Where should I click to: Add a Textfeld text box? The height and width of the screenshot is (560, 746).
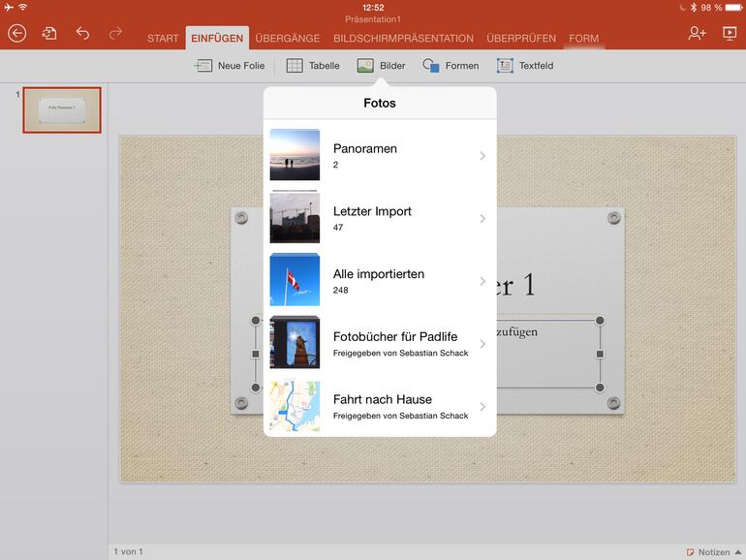click(525, 66)
